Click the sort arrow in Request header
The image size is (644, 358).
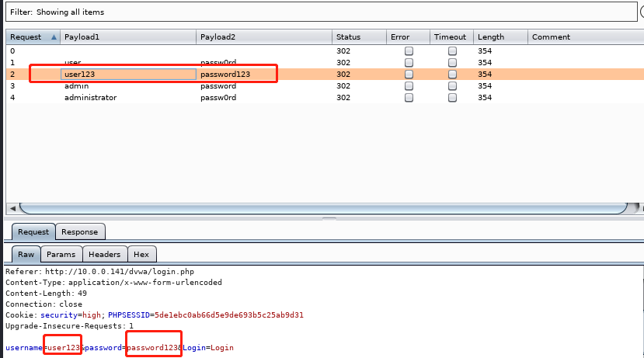(x=54, y=37)
